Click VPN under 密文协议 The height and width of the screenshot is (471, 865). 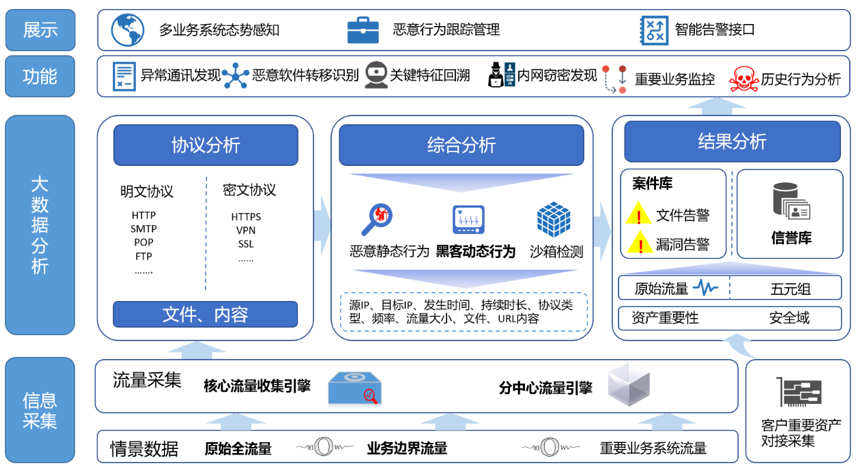click(x=246, y=230)
